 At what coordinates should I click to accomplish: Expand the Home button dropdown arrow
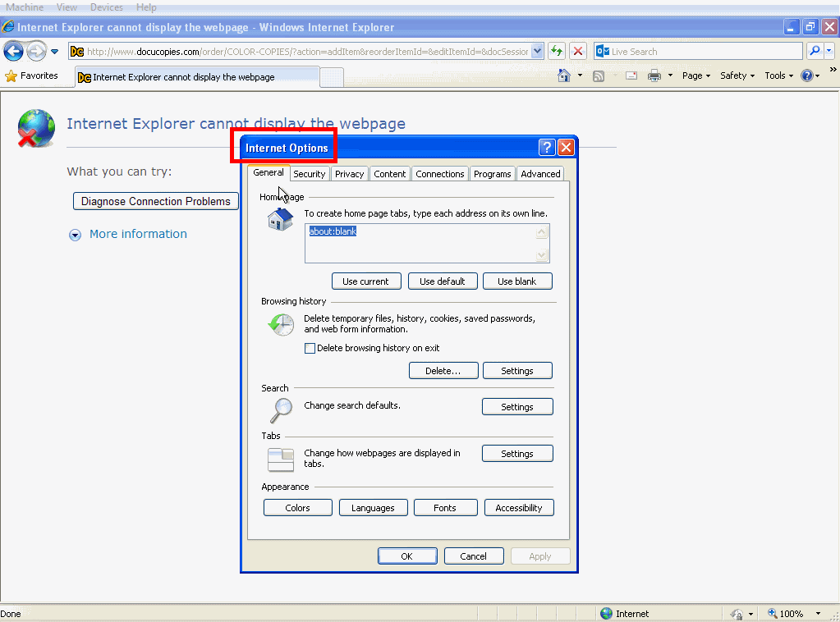coord(581,75)
